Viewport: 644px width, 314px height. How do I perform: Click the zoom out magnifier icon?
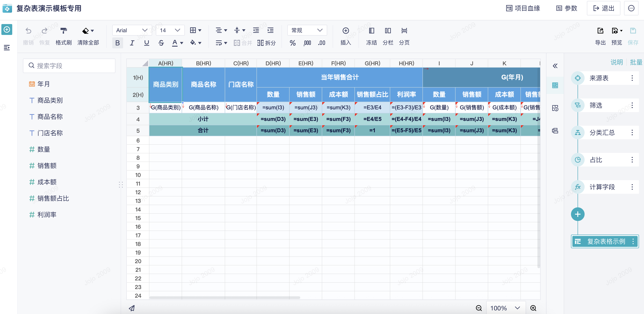tap(478, 308)
